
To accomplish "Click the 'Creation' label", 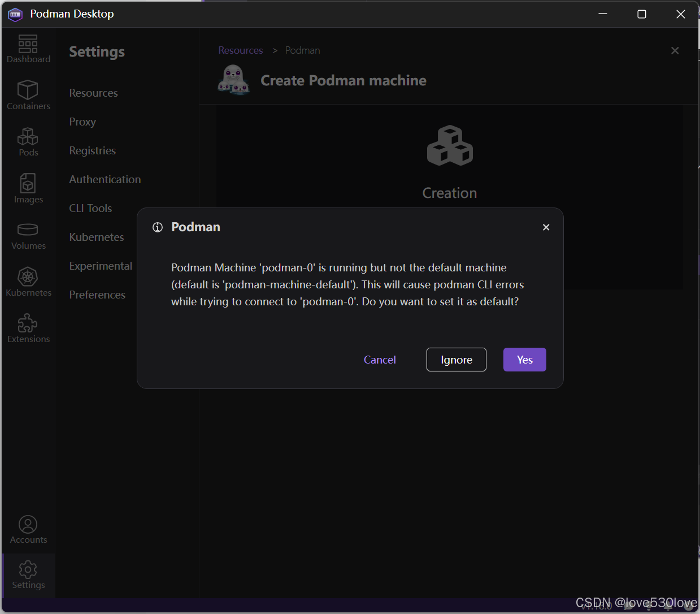I will [450, 193].
